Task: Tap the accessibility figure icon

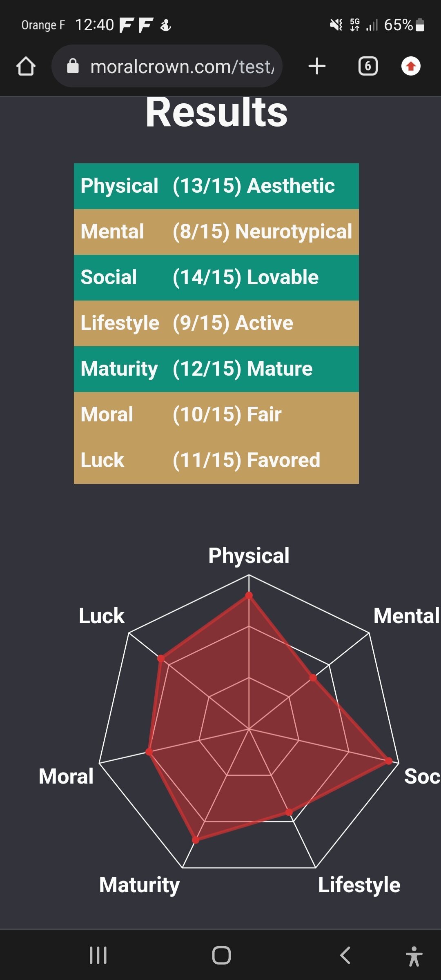Action: 414,956
